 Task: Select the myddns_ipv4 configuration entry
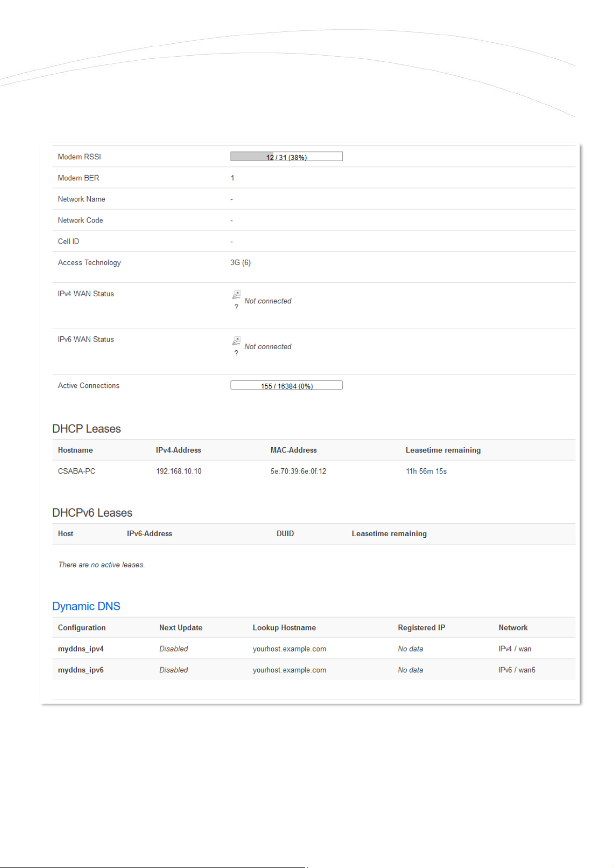tap(80, 649)
